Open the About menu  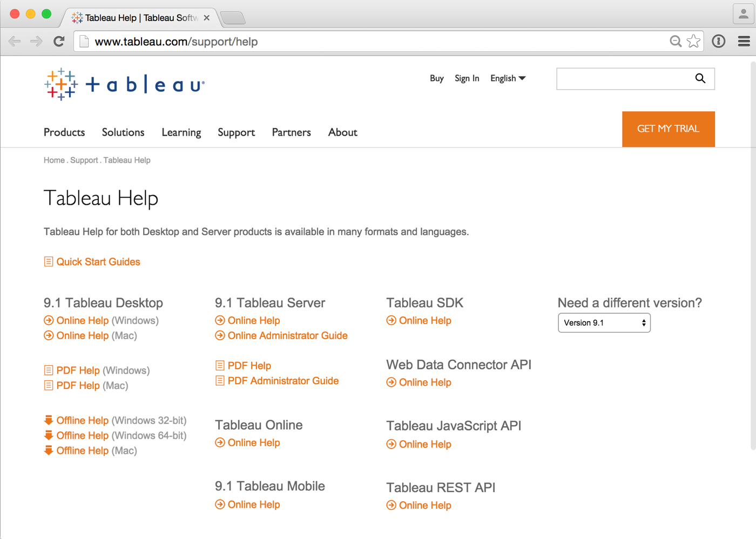(x=343, y=132)
